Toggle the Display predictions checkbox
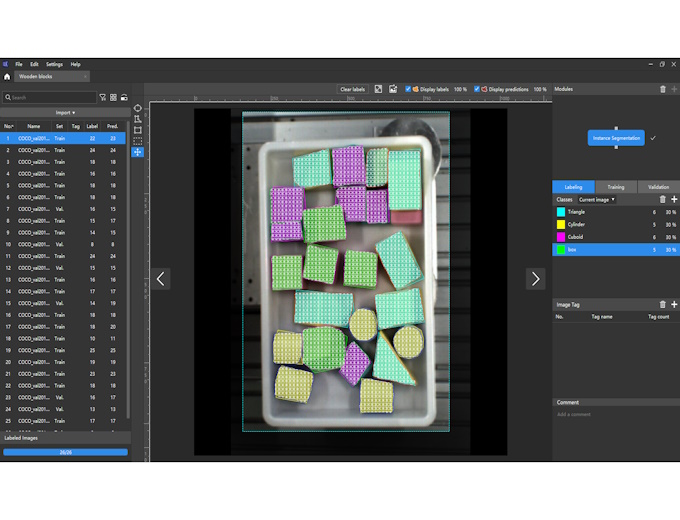Screen dimensions: 680x520 click(x=477, y=89)
